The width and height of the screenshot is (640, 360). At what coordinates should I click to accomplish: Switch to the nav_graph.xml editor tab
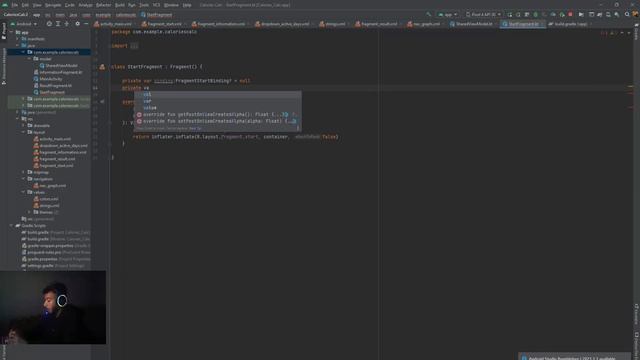(x=424, y=24)
